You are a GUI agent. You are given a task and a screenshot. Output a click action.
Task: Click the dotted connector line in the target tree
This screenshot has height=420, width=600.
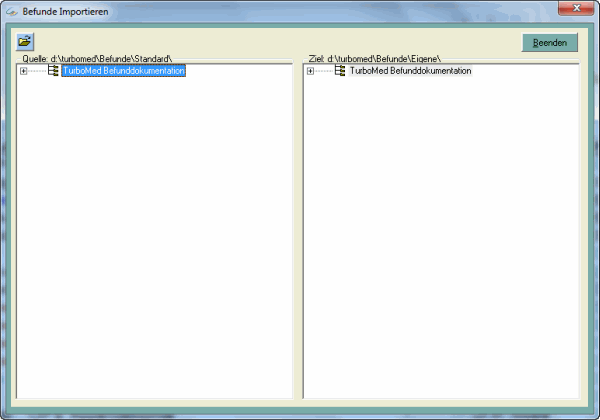point(324,71)
